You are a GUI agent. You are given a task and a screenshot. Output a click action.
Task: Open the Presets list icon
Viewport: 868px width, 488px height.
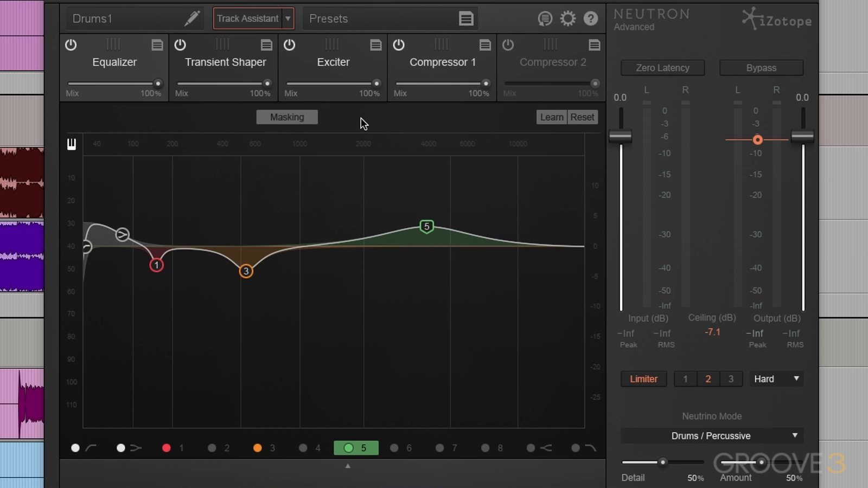click(466, 18)
